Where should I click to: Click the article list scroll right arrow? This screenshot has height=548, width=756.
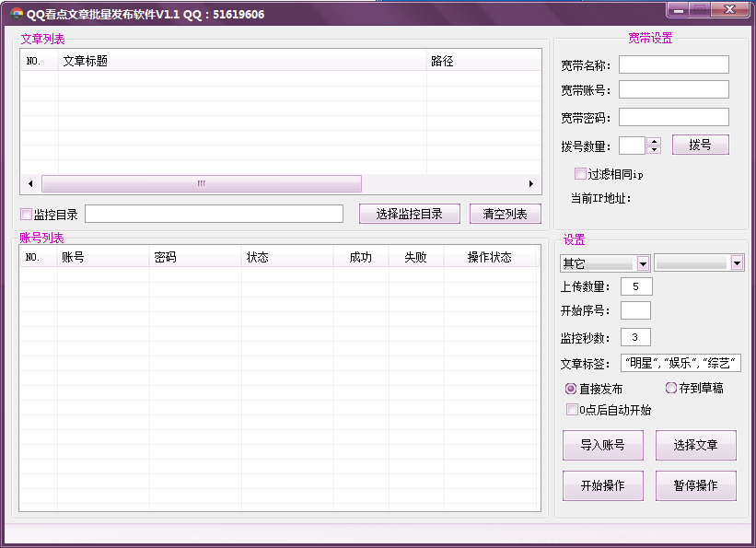(x=530, y=183)
